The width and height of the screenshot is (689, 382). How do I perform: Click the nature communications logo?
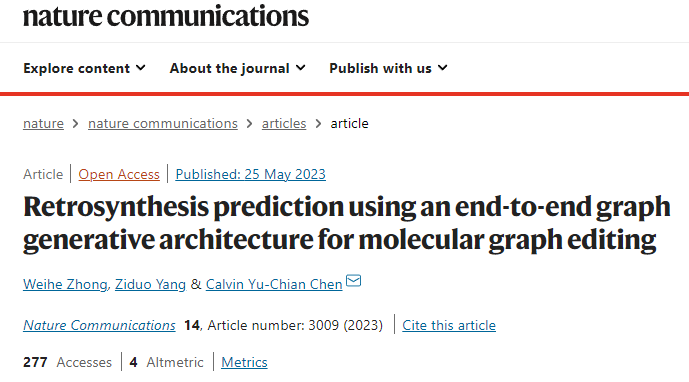click(x=166, y=16)
